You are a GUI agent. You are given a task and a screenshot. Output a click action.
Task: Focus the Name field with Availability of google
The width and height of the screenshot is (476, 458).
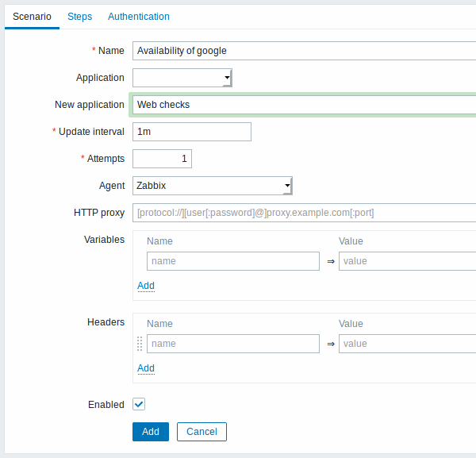pos(304,51)
